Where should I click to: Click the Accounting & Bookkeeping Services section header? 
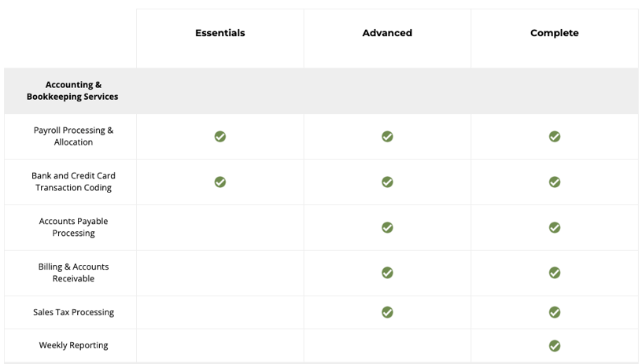(72, 90)
